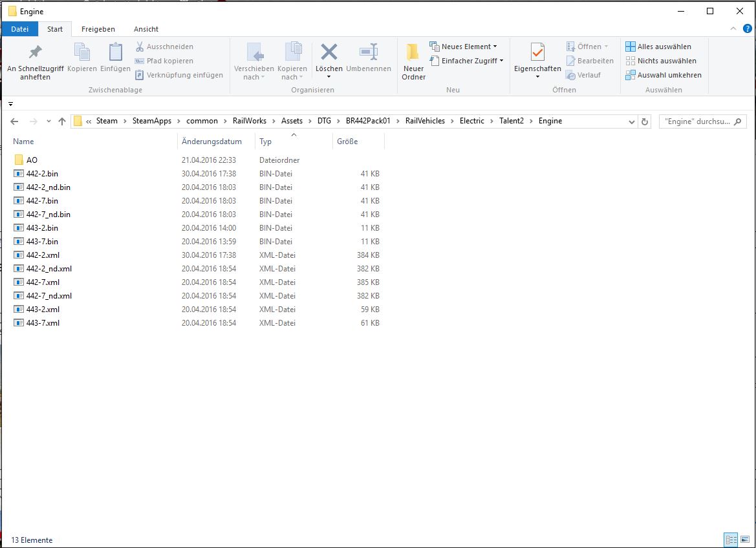The width and height of the screenshot is (756, 548).
Task: Click RailWorks in the address path
Action: click(x=249, y=121)
